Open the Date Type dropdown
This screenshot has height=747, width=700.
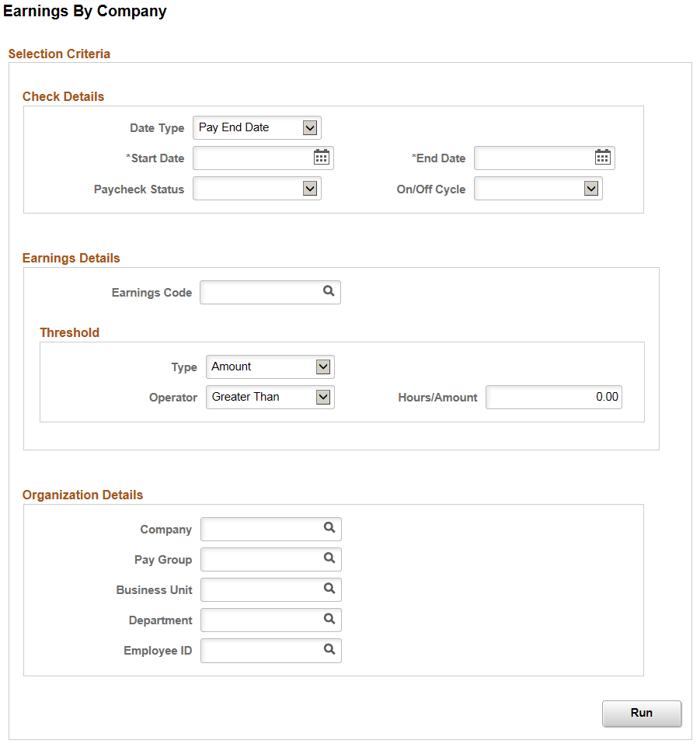309,127
